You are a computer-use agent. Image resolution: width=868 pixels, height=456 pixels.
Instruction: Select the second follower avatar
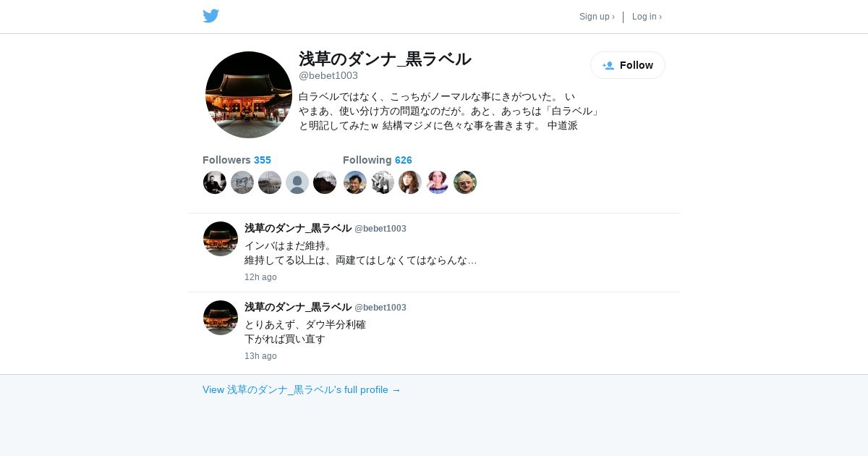coord(242,182)
